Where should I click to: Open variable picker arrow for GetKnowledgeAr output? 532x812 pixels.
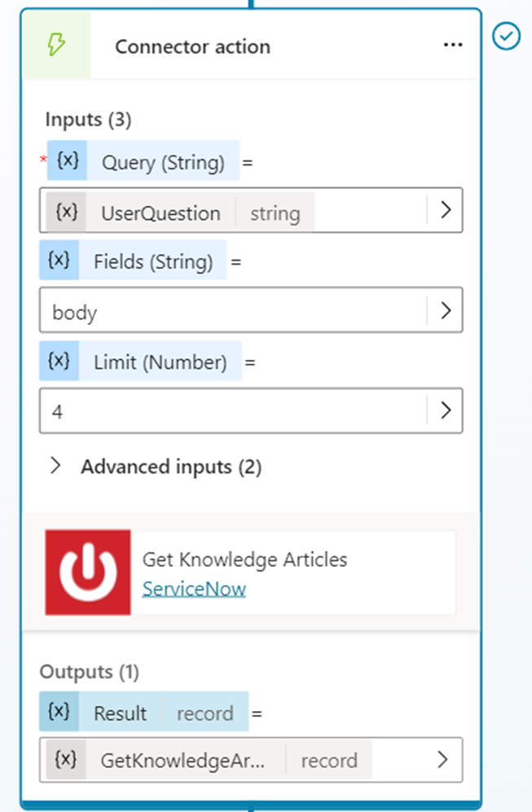pyautogui.click(x=442, y=760)
